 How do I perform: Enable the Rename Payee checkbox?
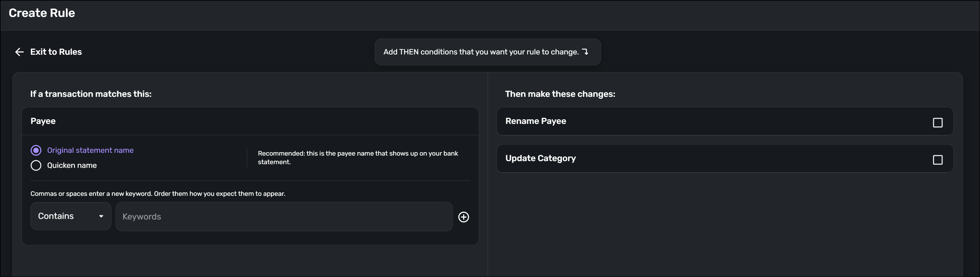click(x=938, y=122)
